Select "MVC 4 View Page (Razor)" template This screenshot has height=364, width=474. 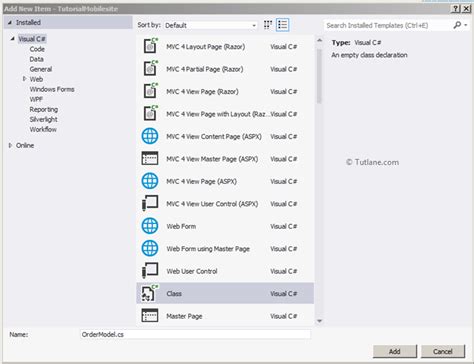pyautogui.click(x=202, y=91)
